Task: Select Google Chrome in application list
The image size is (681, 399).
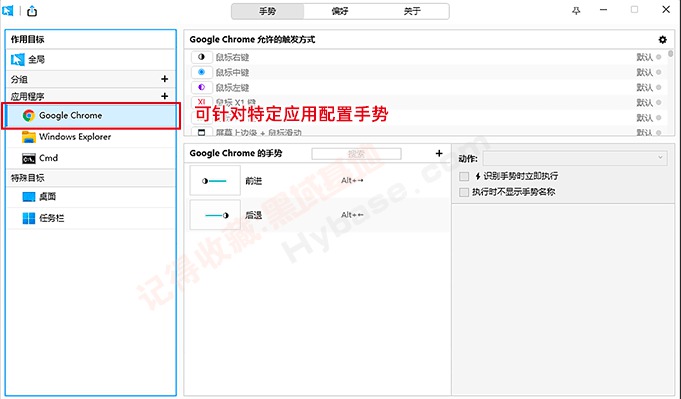Action: pyautogui.click(x=91, y=115)
